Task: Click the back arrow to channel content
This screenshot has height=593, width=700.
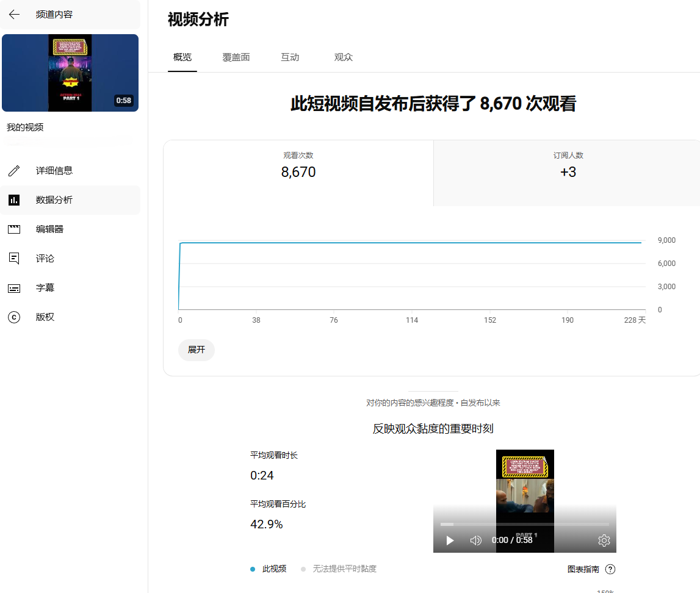Action: (14, 14)
